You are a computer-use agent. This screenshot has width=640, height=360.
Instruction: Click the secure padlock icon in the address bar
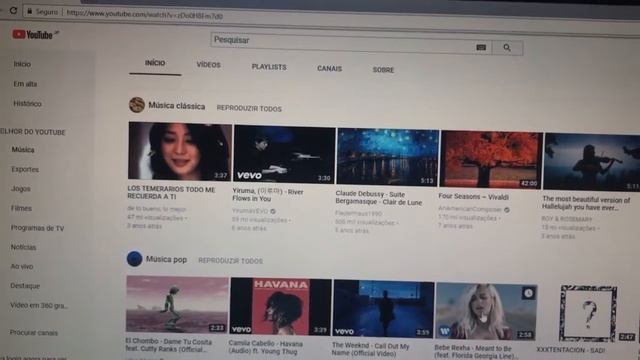(29, 12)
